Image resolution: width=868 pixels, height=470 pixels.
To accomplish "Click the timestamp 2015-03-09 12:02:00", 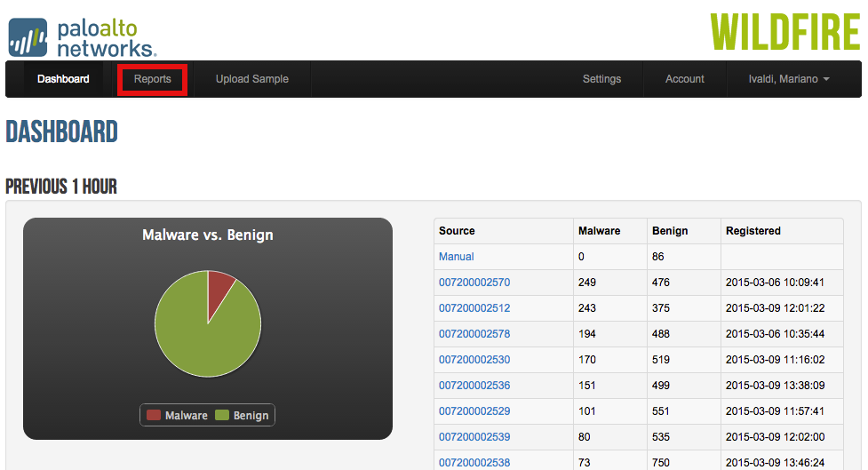I will pyautogui.click(x=775, y=437).
